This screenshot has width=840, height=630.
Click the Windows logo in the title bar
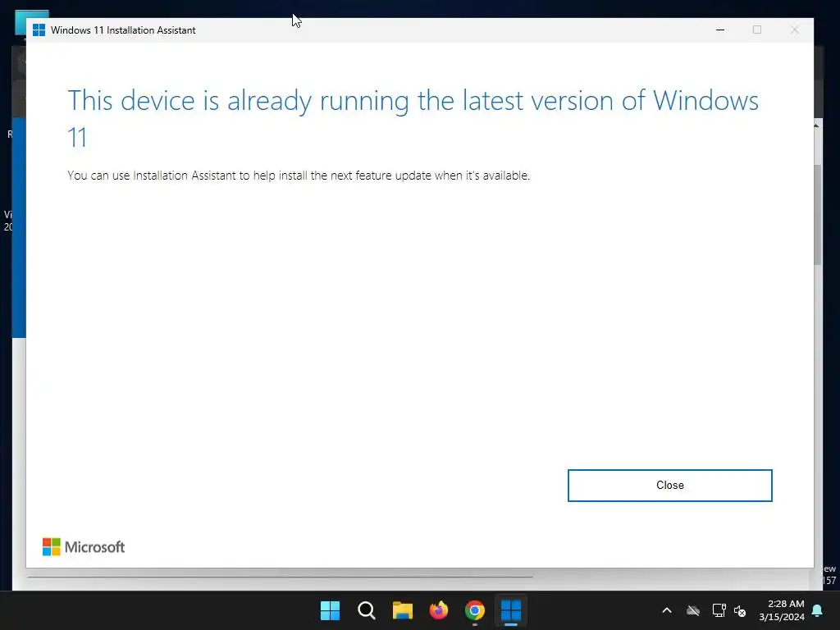pos(39,30)
